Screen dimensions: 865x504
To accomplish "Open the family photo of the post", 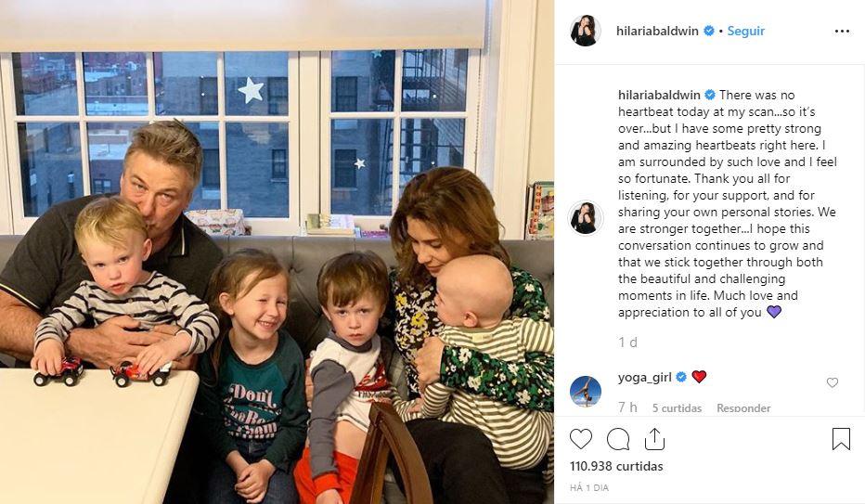I will point(277,252).
